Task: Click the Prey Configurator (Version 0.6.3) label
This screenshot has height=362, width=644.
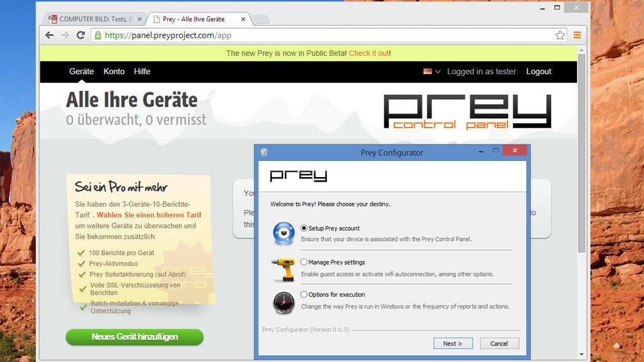Action: pyautogui.click(x=306, y=329)
